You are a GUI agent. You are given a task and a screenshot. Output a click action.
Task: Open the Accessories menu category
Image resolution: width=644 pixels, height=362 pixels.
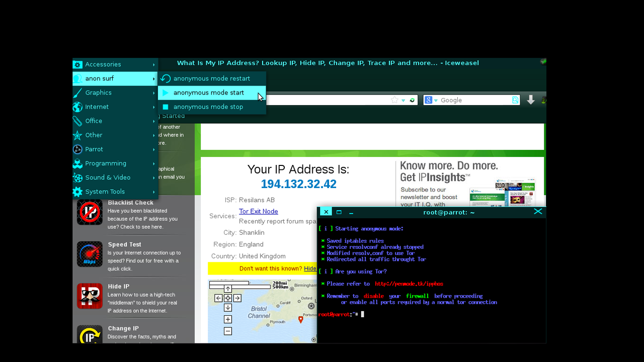point(115,64)
